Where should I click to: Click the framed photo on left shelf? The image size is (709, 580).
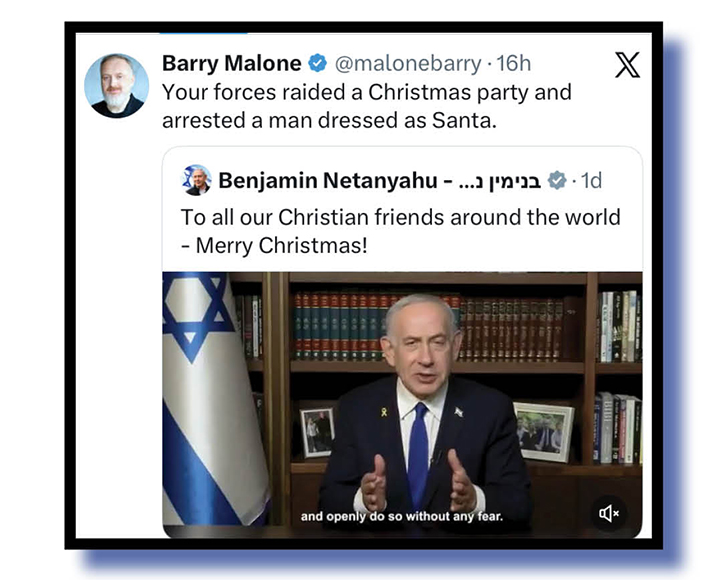click(317, 432)
